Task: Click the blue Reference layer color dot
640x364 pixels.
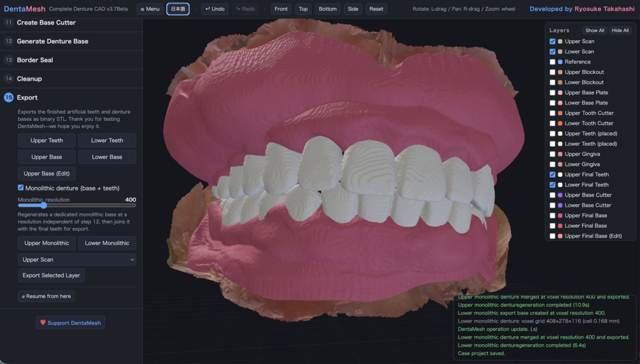Action: coord(560,62)
